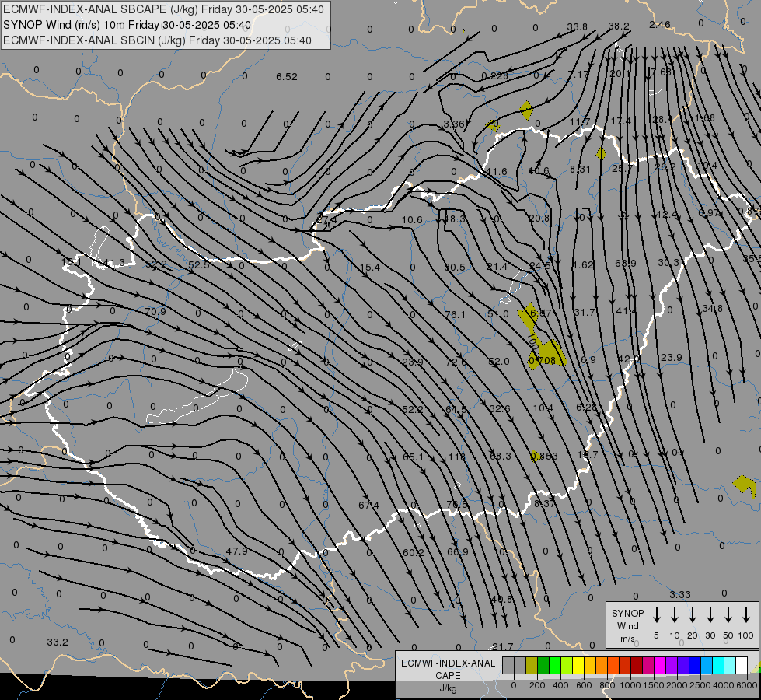Select the SYNOP Wind 10m header line
Viewport: 761px width, 700px height.
click(127, 25)
